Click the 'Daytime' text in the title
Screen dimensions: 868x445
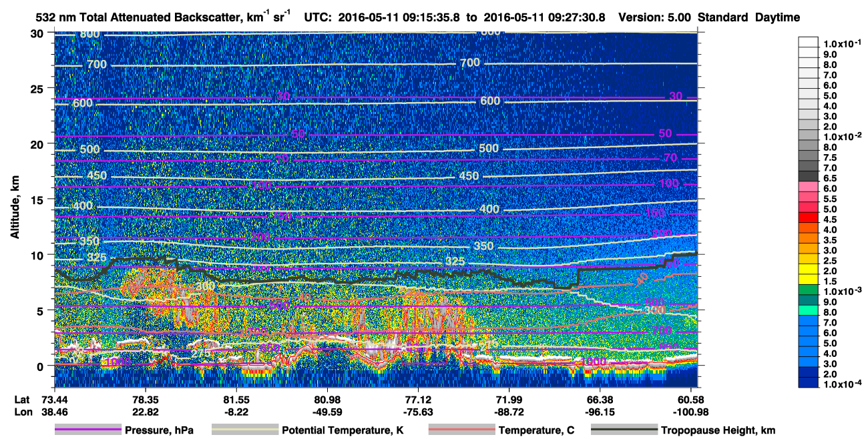point(778,17)
